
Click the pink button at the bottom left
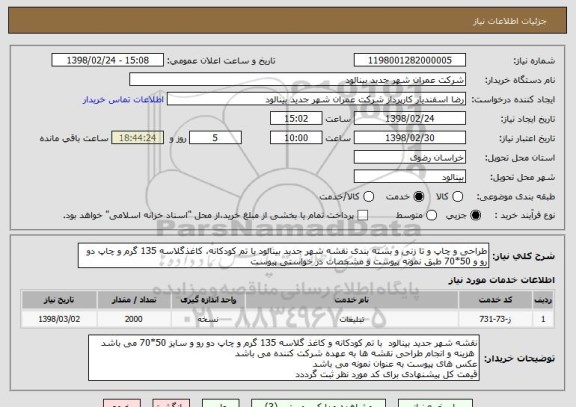coord(122,403)
